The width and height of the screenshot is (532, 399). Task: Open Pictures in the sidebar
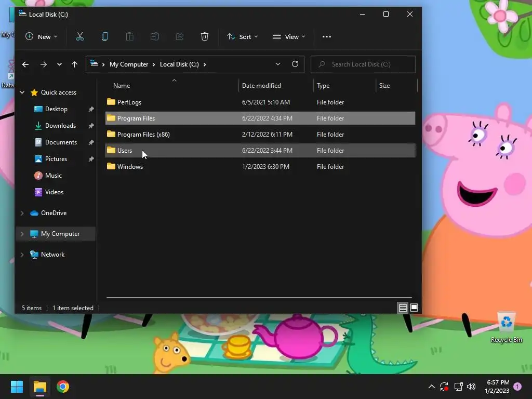pos(56,159)
